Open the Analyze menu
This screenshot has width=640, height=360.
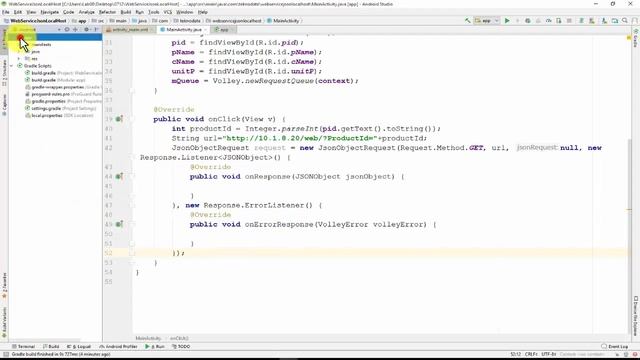(x=86, y=12)
